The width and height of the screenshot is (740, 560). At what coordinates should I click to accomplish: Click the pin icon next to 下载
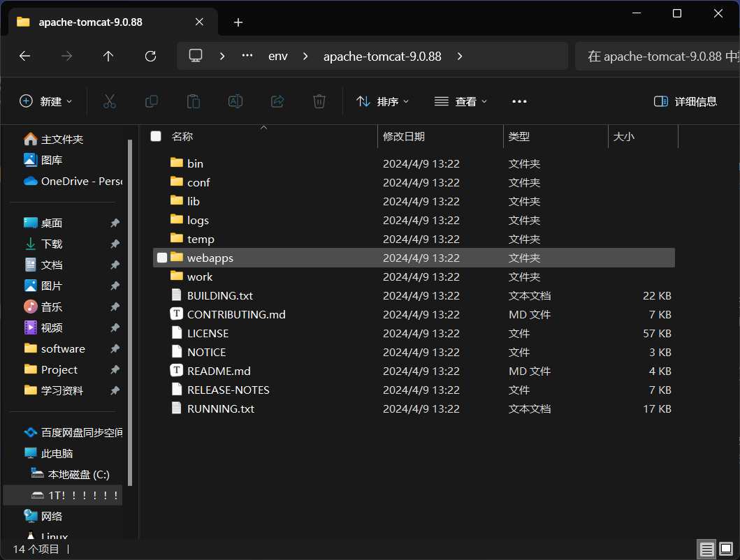coord(115,244)
